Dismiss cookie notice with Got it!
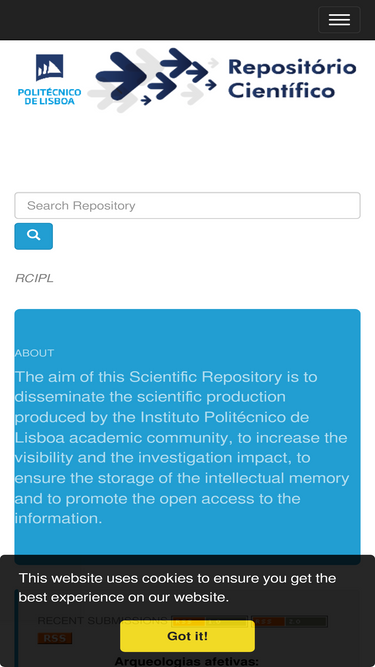Image resolution: width=375 pixels, height=667 pixels. point(188,636)
